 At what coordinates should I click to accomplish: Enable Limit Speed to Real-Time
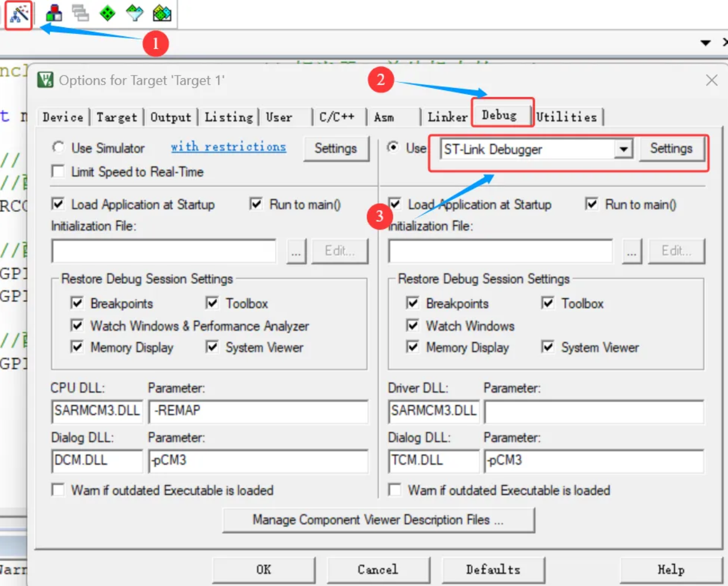coord(58,171)
